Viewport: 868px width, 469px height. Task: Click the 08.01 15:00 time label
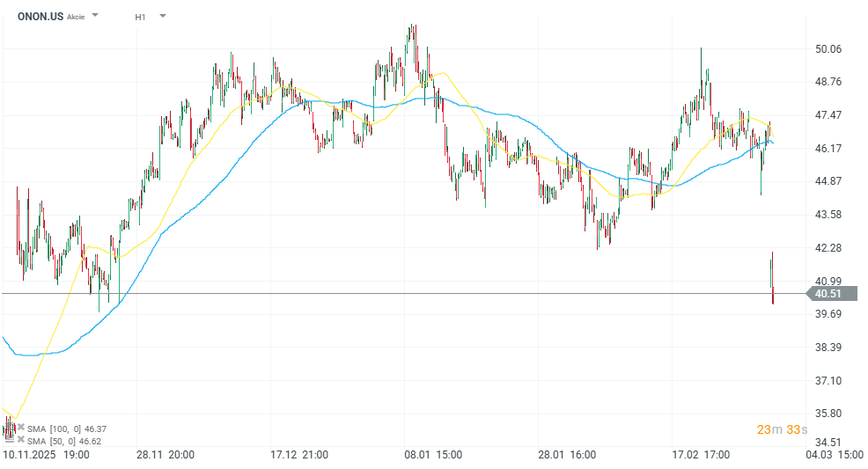point(433,455)
